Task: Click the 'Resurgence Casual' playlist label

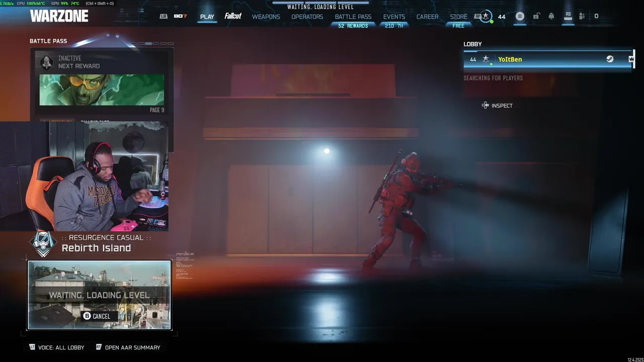Action: point(106,238)
